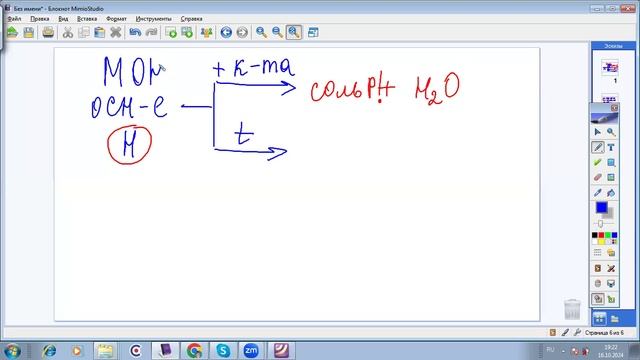Image resolution: width=640 pixels, height=360 pixels.
Task: Select the Pen tool in the palette
Action: pyautogui.click(x=598, y=147)
